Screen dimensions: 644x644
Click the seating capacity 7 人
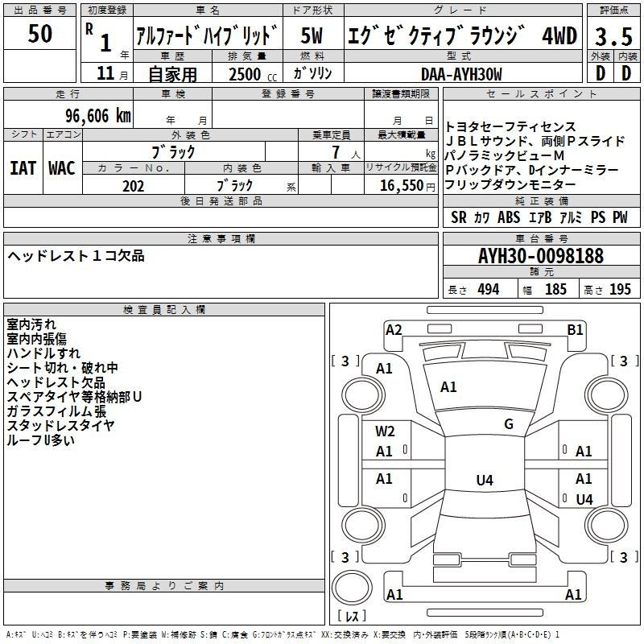point(346,152)
